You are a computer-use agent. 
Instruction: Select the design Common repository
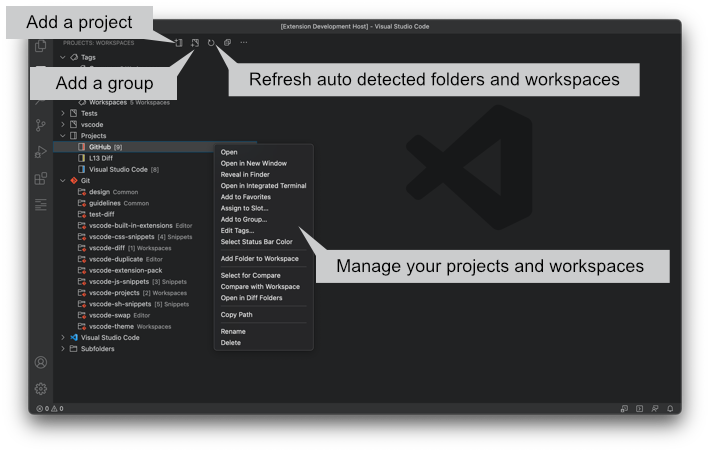coord(134,192)
